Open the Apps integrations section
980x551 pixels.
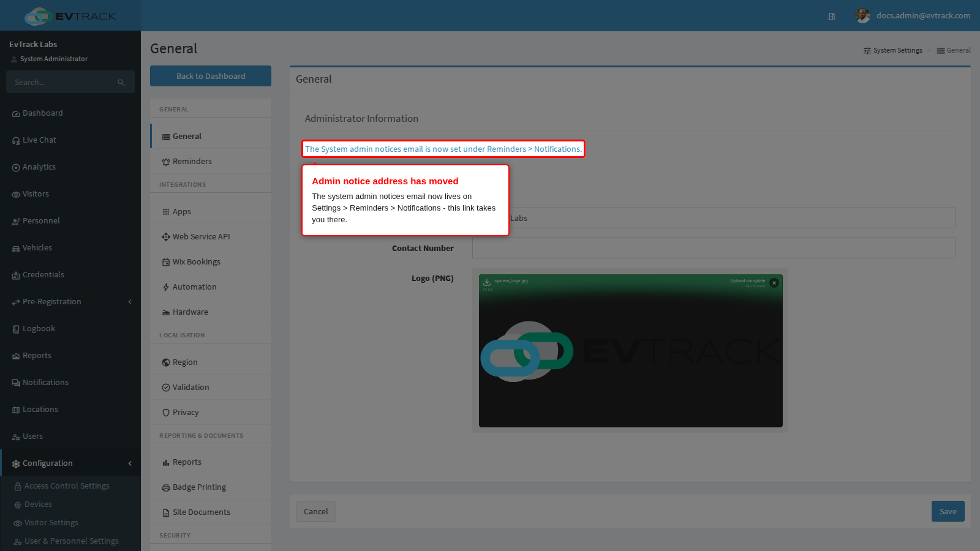click(211, 212)
